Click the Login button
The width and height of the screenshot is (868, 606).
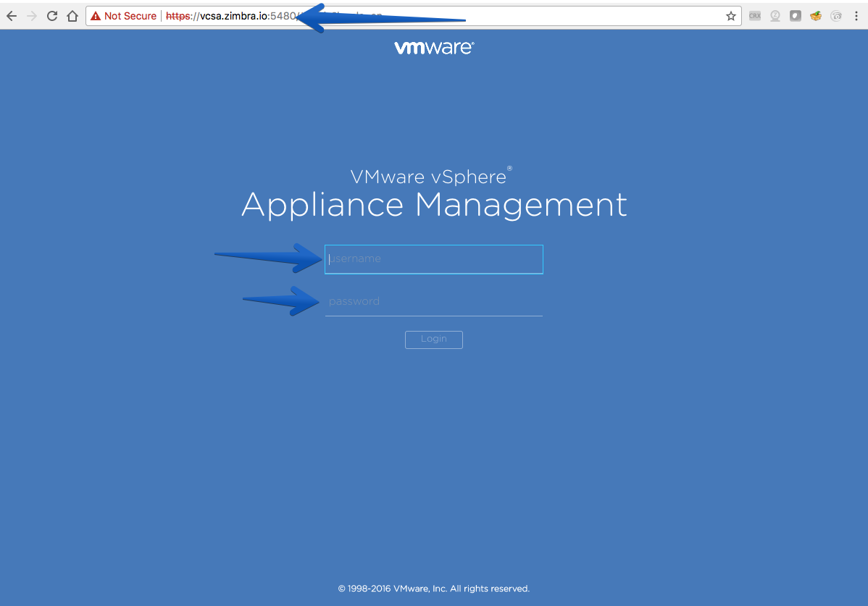pyautogui.click(x=433, y=340)
